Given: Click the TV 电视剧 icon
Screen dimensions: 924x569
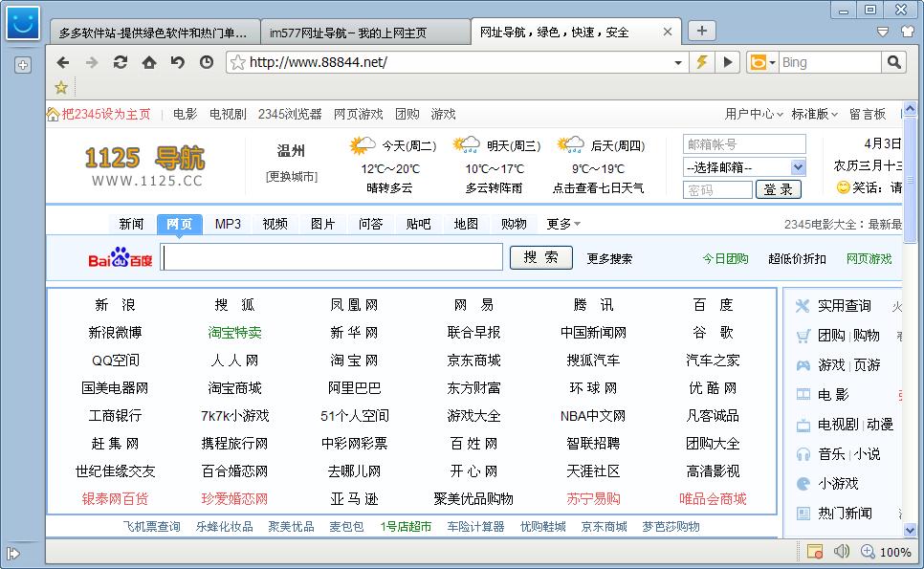Looking at the screenshot, I should [x=803, y=425].
